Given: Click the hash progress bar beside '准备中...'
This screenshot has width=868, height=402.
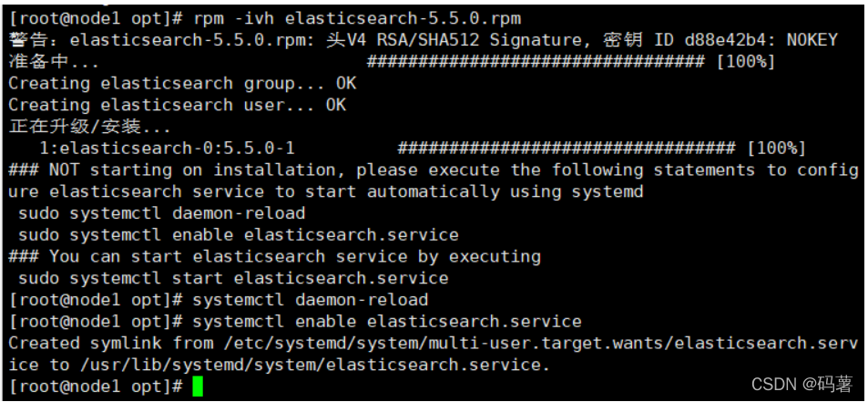Looking at the screenshot, I should coord(535,62).
